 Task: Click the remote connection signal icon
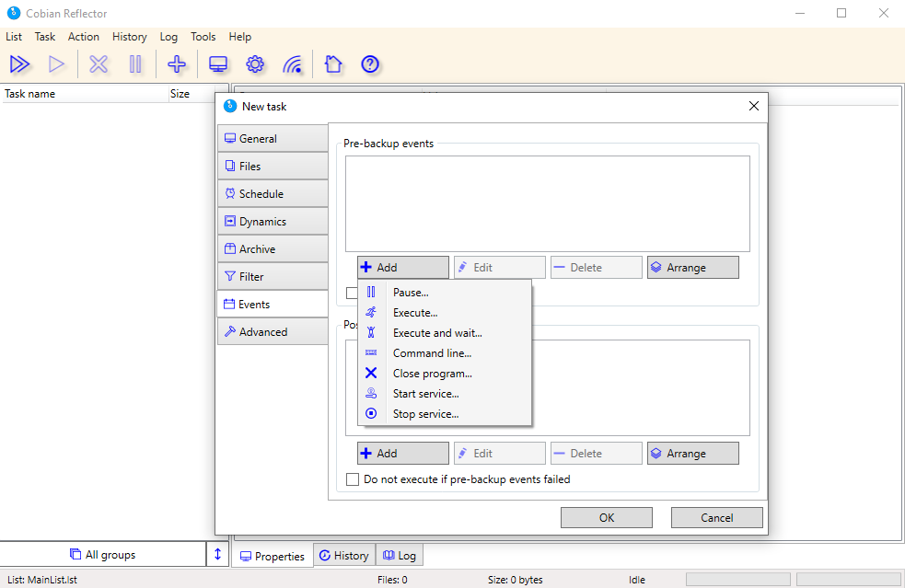[x=293, y=64]
